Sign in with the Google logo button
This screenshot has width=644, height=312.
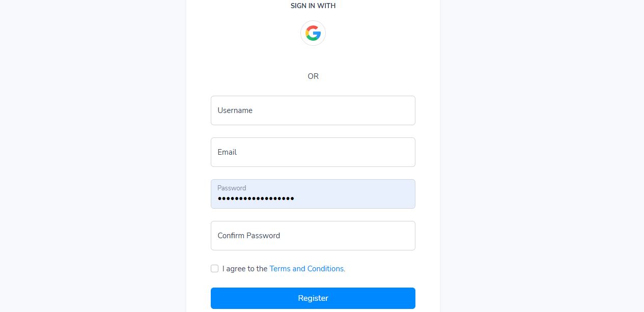(313, 34)
